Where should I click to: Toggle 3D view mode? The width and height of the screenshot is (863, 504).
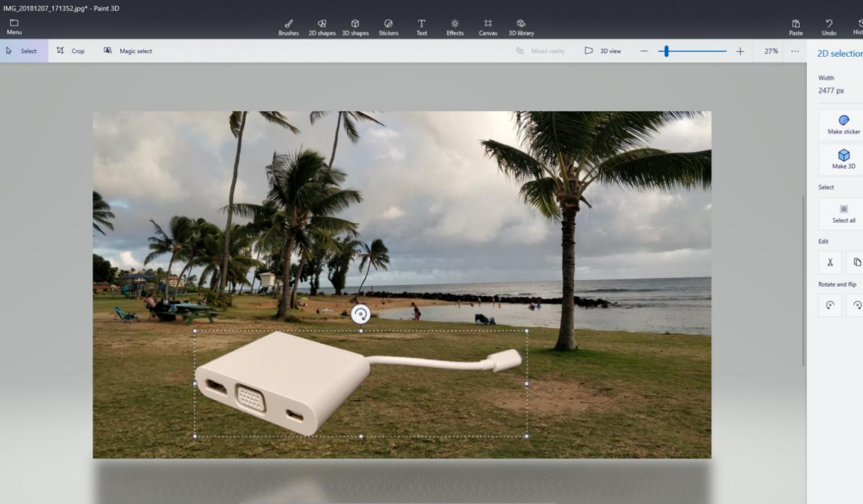pyautogui.click(x=603, y=51)
